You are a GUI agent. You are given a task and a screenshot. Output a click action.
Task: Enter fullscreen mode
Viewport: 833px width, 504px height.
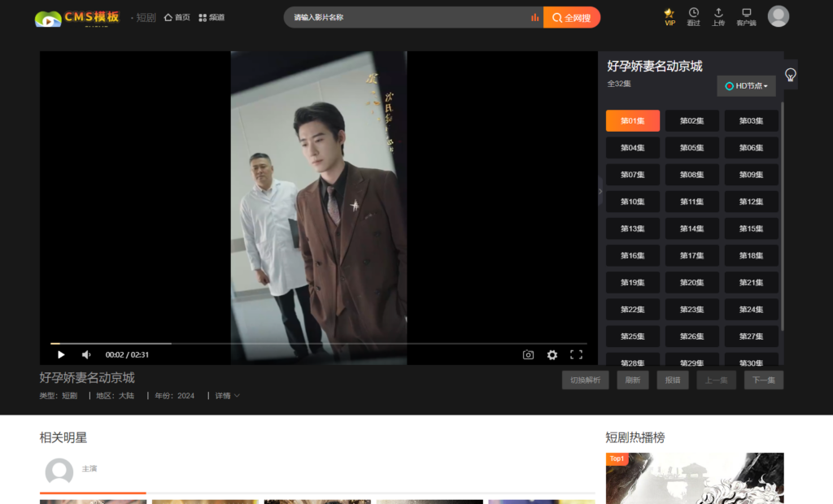point(577,354)
